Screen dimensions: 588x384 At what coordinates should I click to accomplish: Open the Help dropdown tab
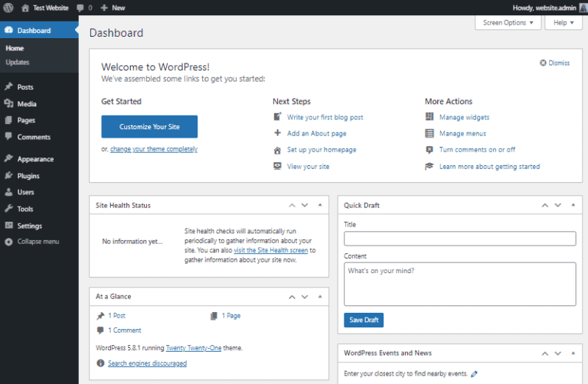[x=563, y=22]
